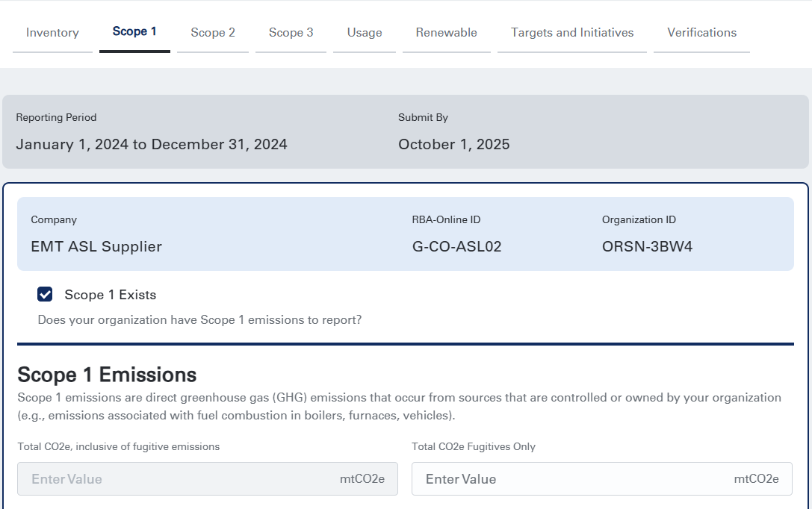Click the Submit By label
Viewport: 812px width, 509px height.
423,117
